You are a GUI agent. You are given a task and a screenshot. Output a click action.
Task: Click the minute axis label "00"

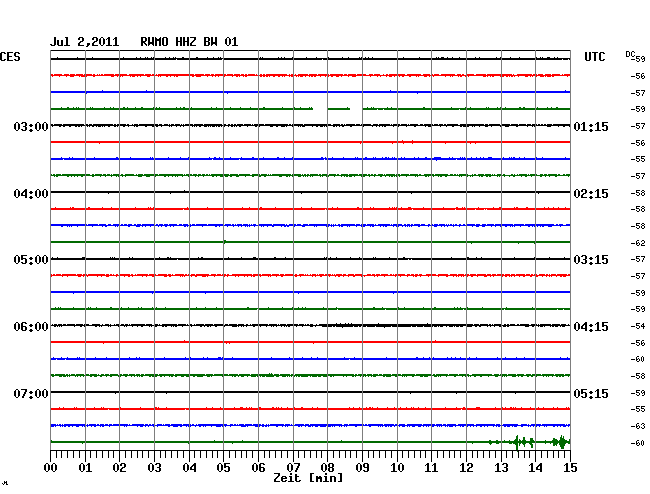(x=51, y=468)
